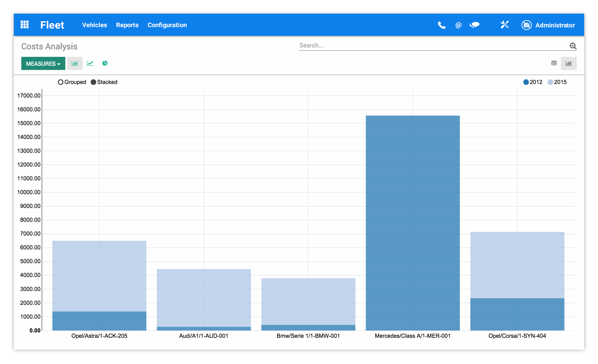Open the apps grid menu
Viewport: 598px width, 364px height.
25,25
